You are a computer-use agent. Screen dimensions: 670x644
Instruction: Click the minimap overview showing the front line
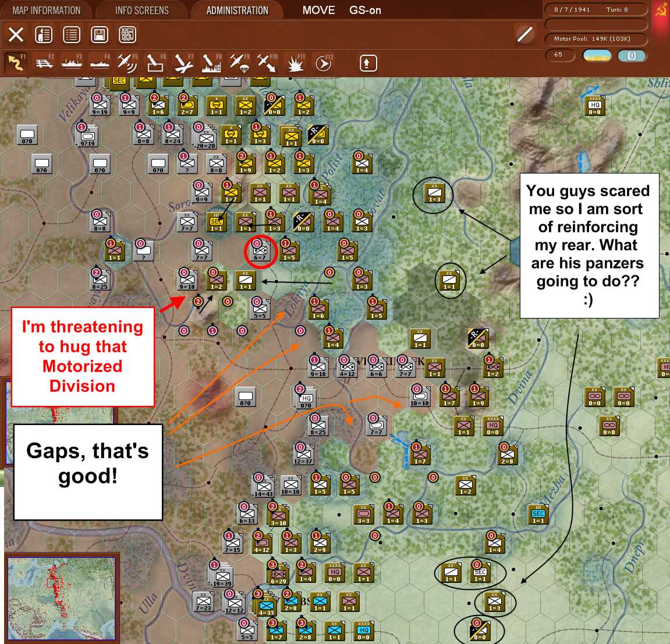click(62, 597)
